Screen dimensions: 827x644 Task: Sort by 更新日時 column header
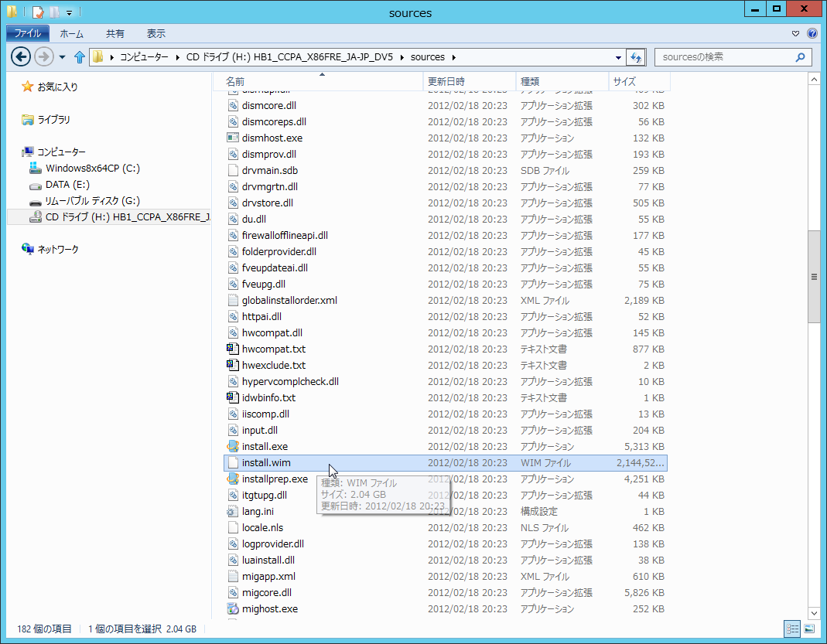(470, 82)
